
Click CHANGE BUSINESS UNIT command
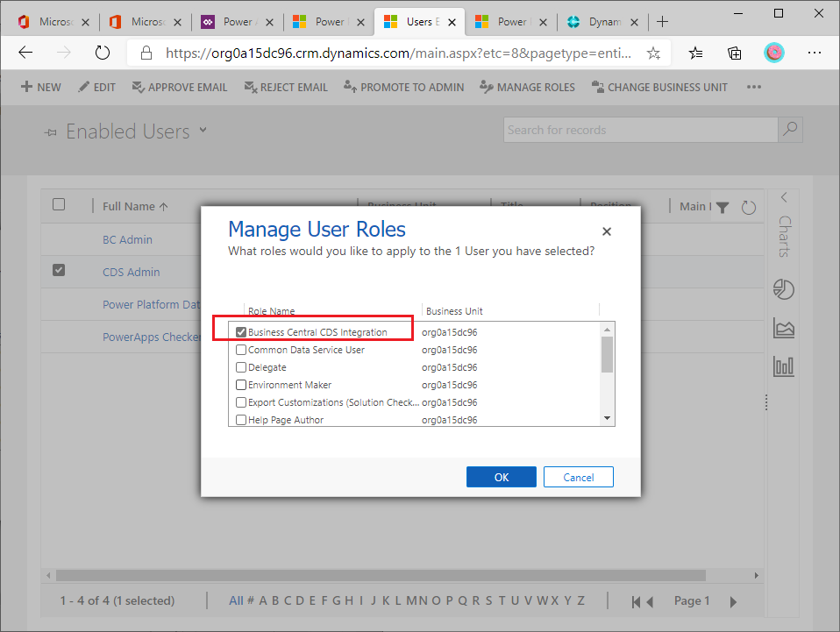coord(659,87)
